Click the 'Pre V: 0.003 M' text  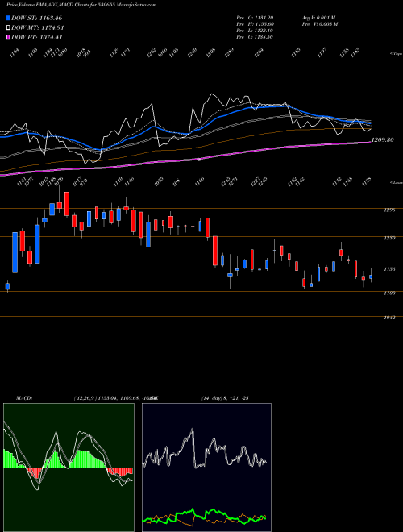319,24
